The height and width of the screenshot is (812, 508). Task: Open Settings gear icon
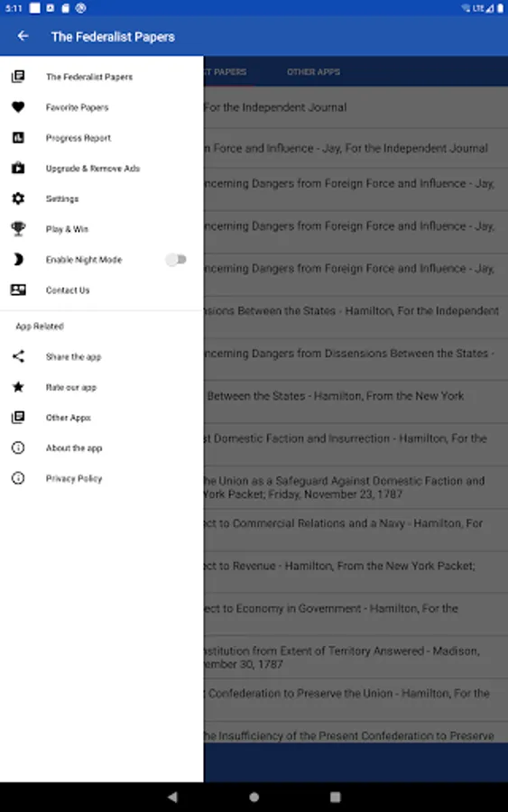click(18, 198)
